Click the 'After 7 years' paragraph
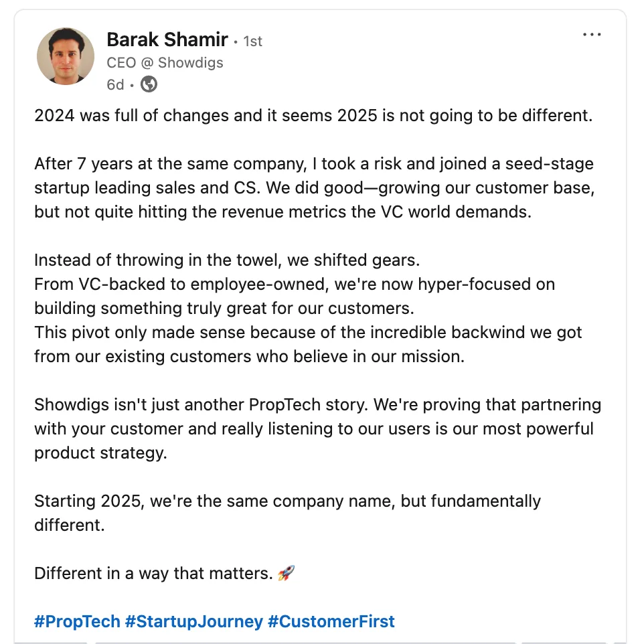The image size is (644, 644). tap(314, 187)
